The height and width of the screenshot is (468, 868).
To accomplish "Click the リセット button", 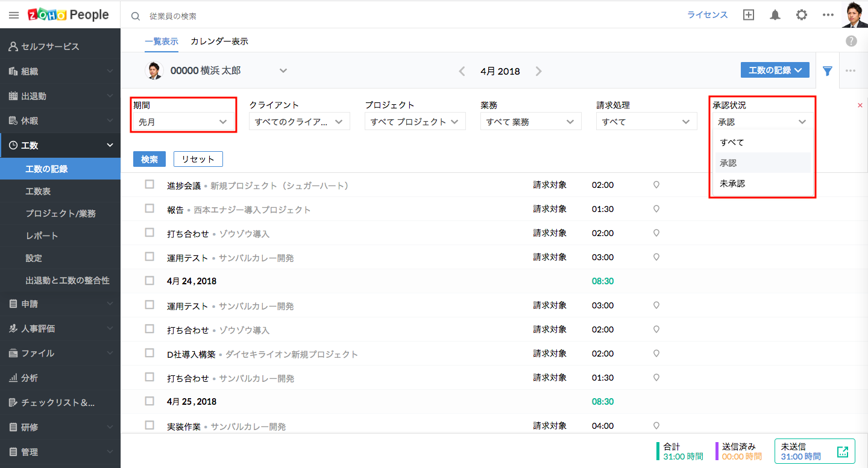I will (x=198, y=159).
